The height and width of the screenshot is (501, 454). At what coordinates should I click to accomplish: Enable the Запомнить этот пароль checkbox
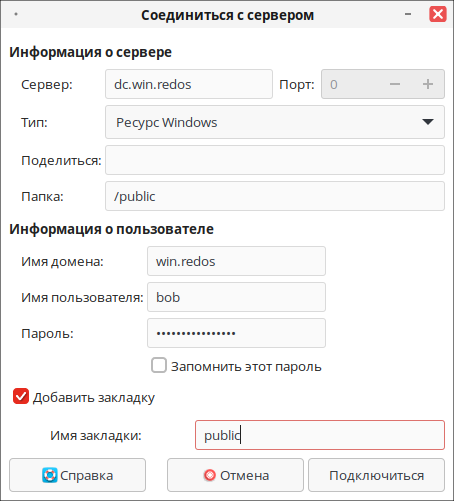click(159, 365)
